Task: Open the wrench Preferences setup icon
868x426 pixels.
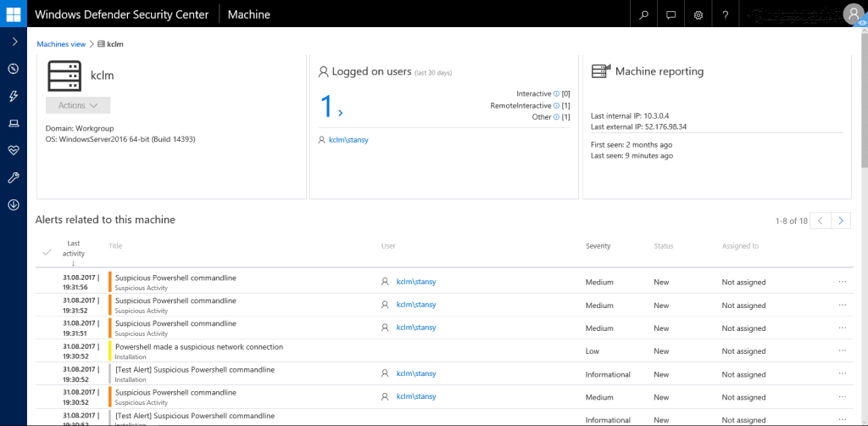Action: tap(14, 177)
